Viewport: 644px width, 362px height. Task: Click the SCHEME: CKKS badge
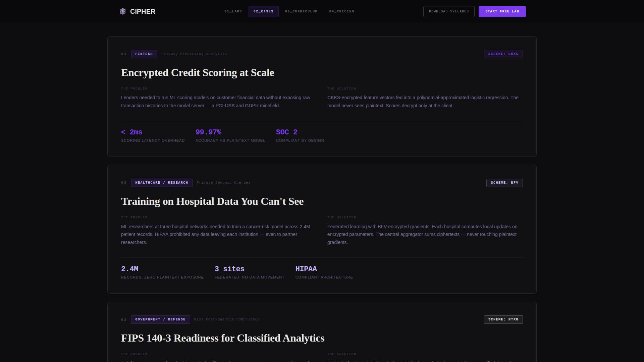coord(503,54)
